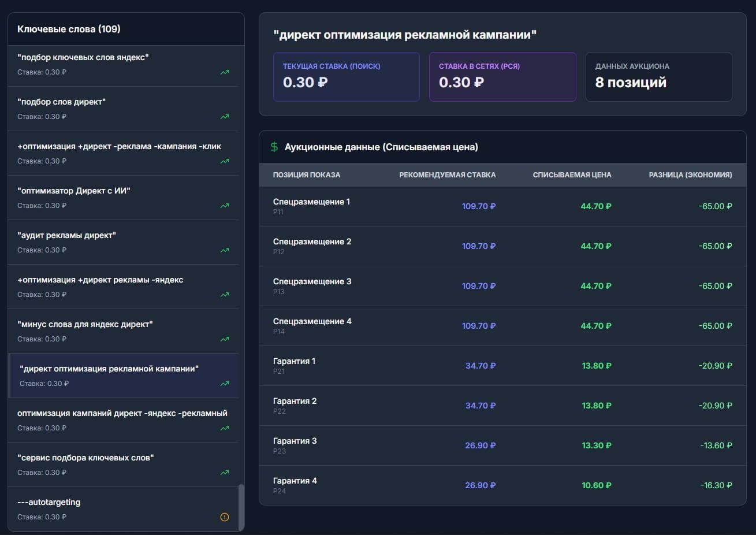
Task: Click position code P22 under Гарантия 2
Action: pos(280,411)
